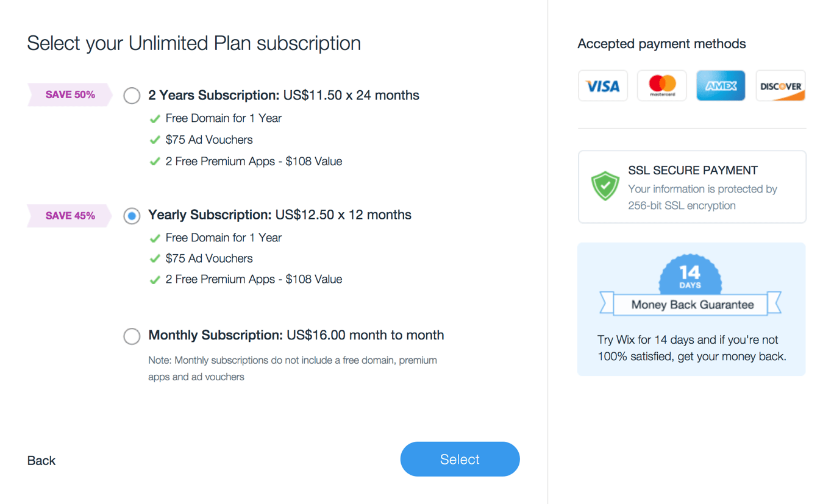
Task: Click the Discover card logo
Action: point(780,86)
